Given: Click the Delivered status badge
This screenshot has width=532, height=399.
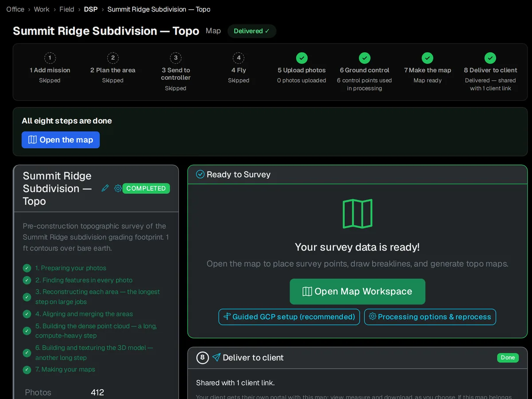Looking at the screenshot, I should pyautogui.click(x=252, y=31).
